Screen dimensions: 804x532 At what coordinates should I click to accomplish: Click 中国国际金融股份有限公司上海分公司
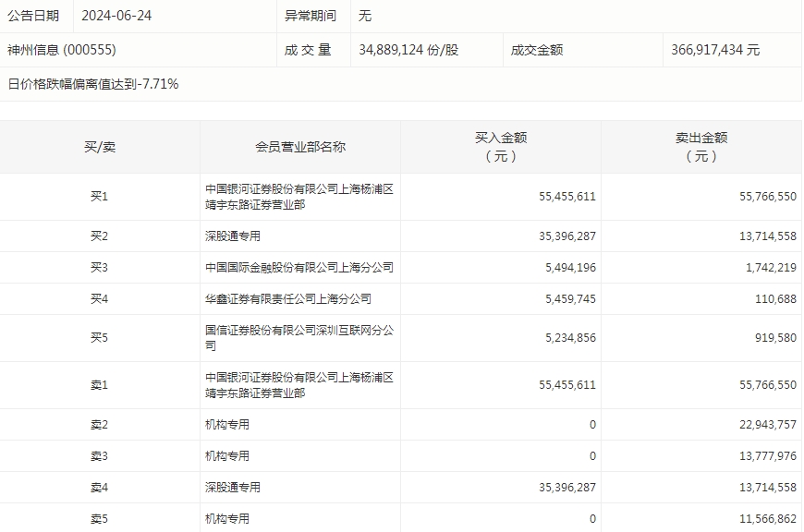click(299, 268)
